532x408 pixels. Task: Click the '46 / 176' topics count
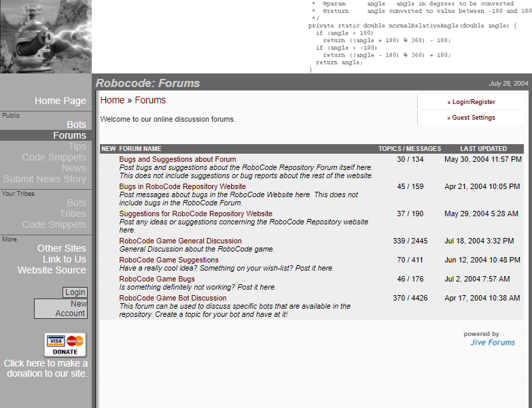click(x=410, y=279)
